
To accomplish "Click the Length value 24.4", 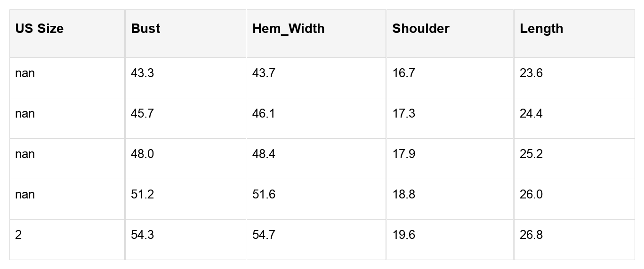I will (x=531, y=114).
